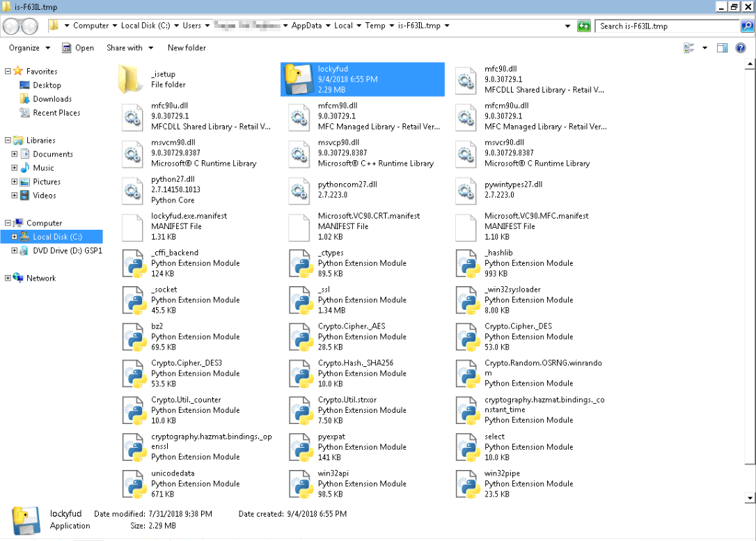Viewport: 756px width, 541px height.
Task: Expand the Local Disk (C:) node
Action: point(15,237)
